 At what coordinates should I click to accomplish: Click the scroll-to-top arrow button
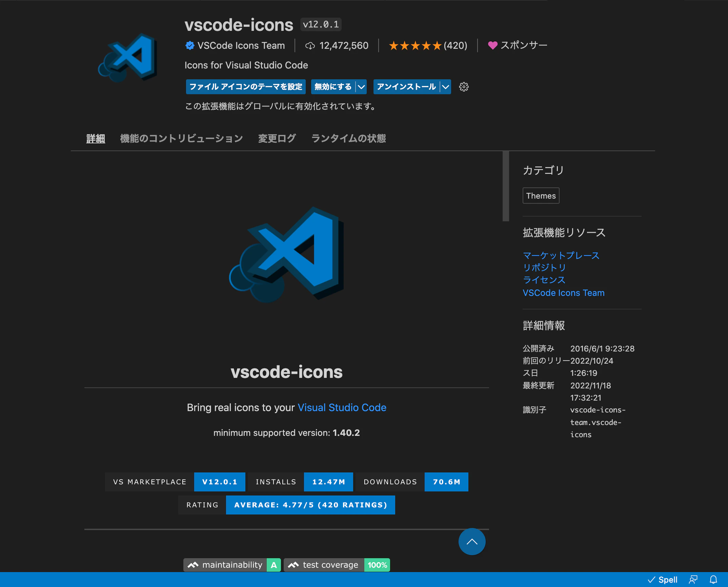[472, 542]
